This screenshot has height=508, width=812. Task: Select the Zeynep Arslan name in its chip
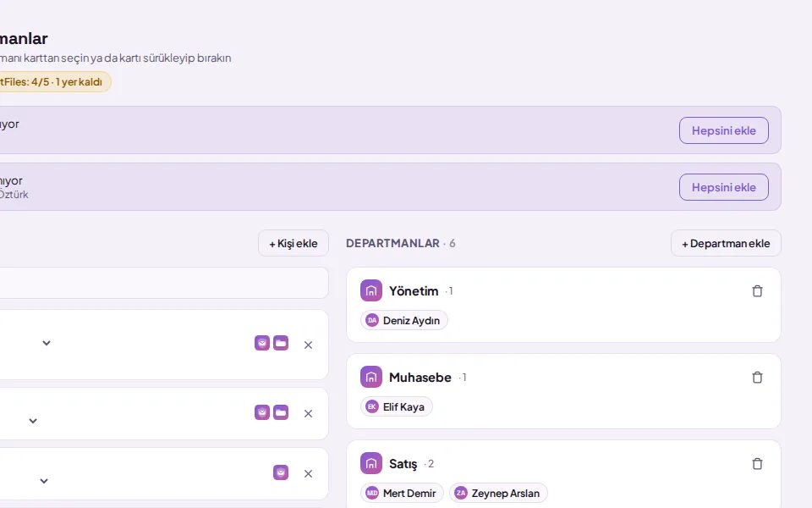pos(506,493)
